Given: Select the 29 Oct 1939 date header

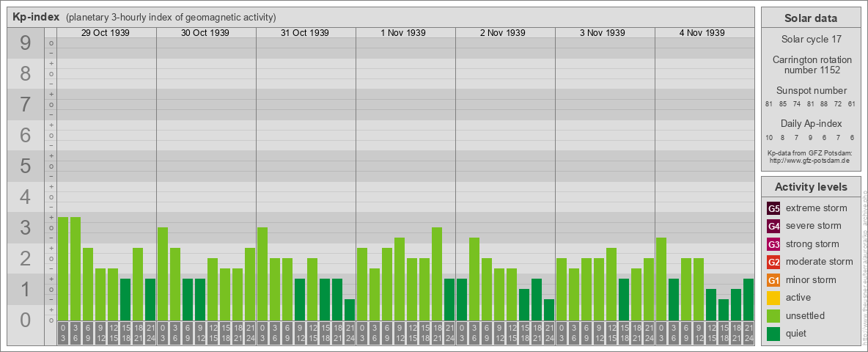Looking at the screenshot, I should (105, 33).
